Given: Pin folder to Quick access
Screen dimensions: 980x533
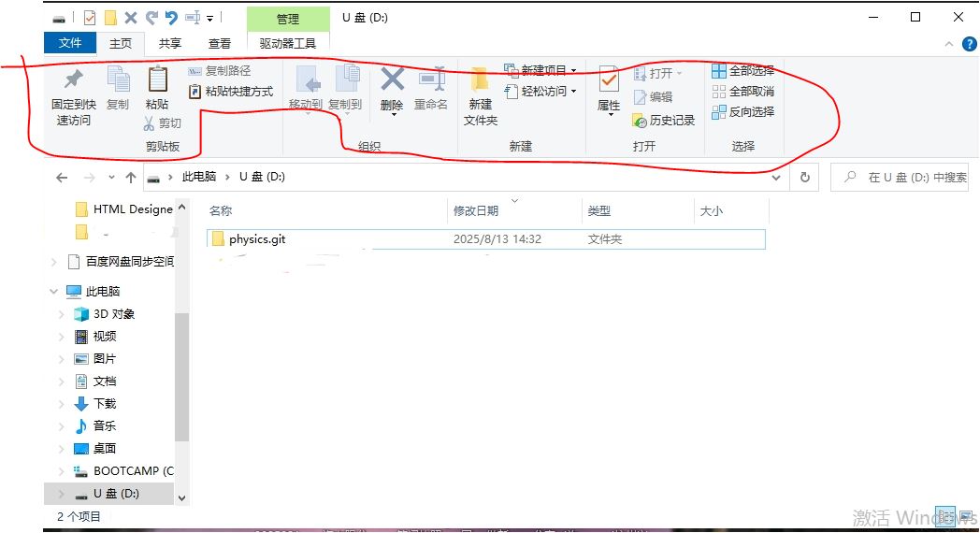Looking at the screenshot, I should tap(74, 95).
